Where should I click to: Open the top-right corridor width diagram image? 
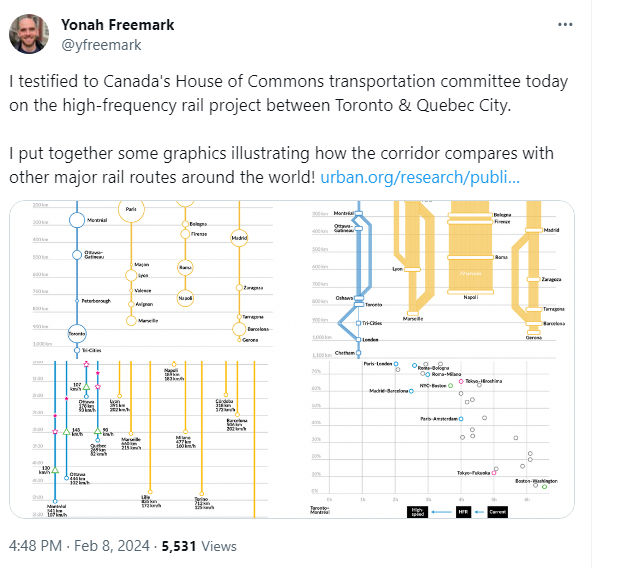(441, 280)
